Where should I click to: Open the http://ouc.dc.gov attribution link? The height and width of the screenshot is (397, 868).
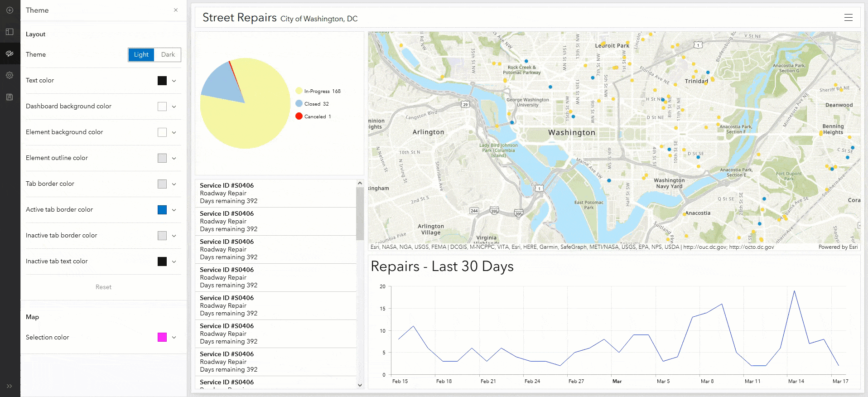point(704,247)
